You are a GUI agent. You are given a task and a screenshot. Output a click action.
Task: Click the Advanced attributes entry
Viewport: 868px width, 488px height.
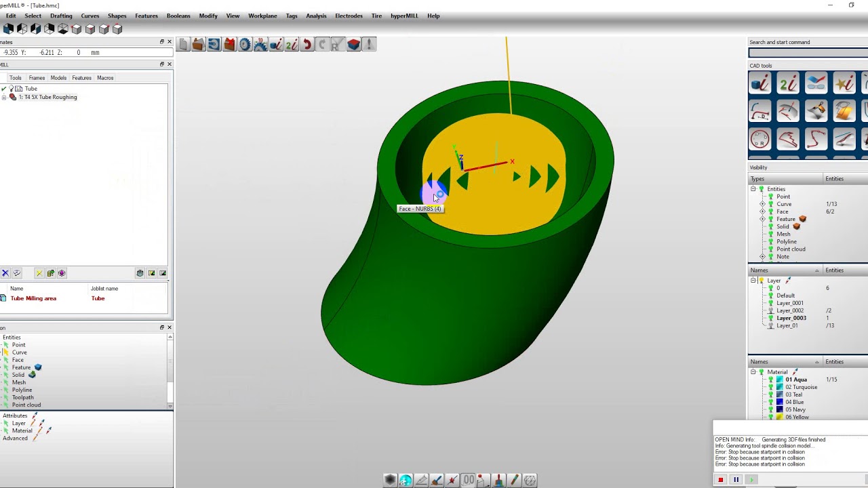tap(15, 439)
